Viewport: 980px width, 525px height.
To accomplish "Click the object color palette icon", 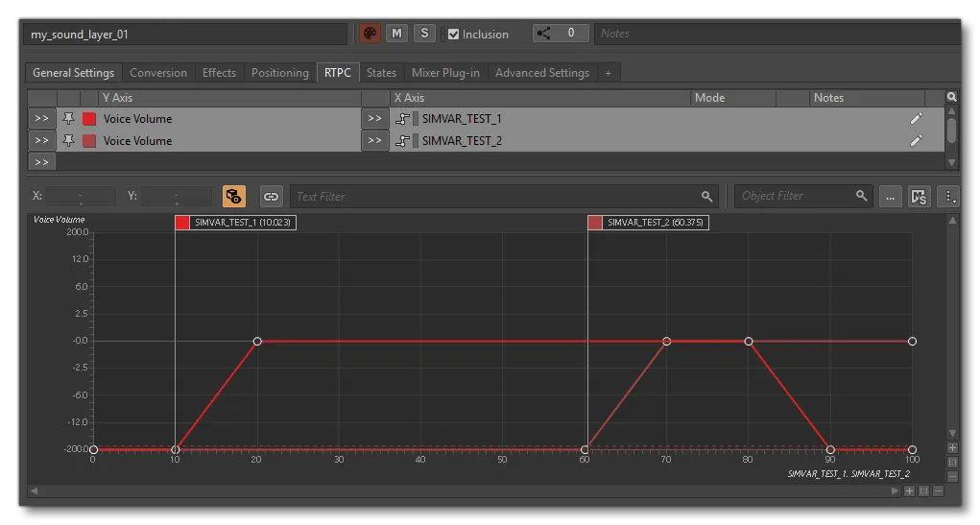I will tap(370, 34).
